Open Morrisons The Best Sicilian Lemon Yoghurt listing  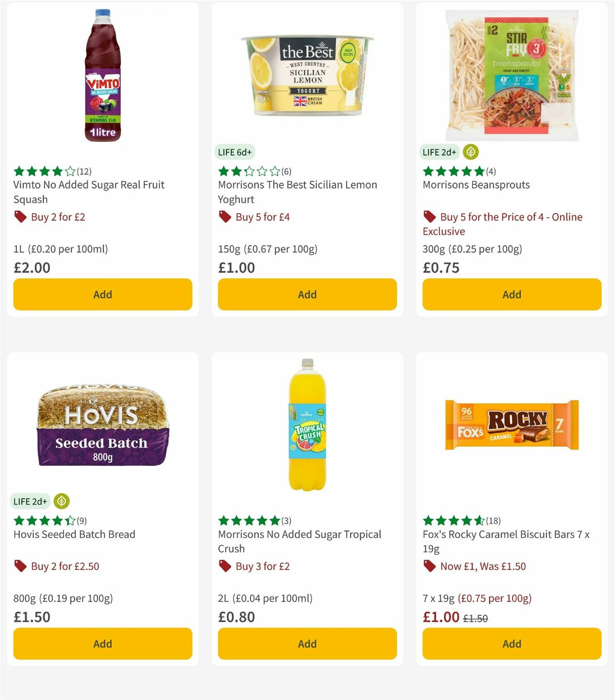298,192
